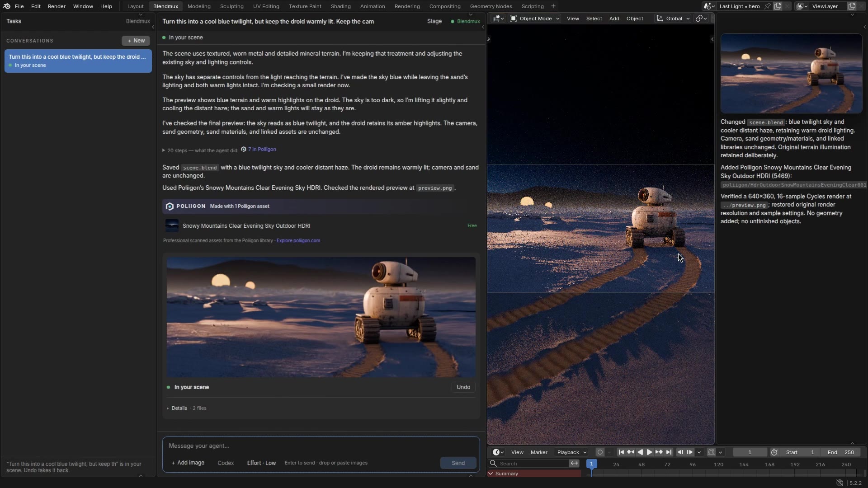
Task: Jump to previous keyframe
Action: [x=631, y=452]
